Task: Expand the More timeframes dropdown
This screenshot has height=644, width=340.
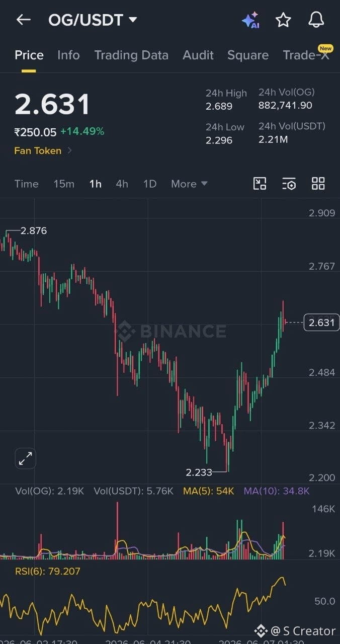Action: (189, 184)
